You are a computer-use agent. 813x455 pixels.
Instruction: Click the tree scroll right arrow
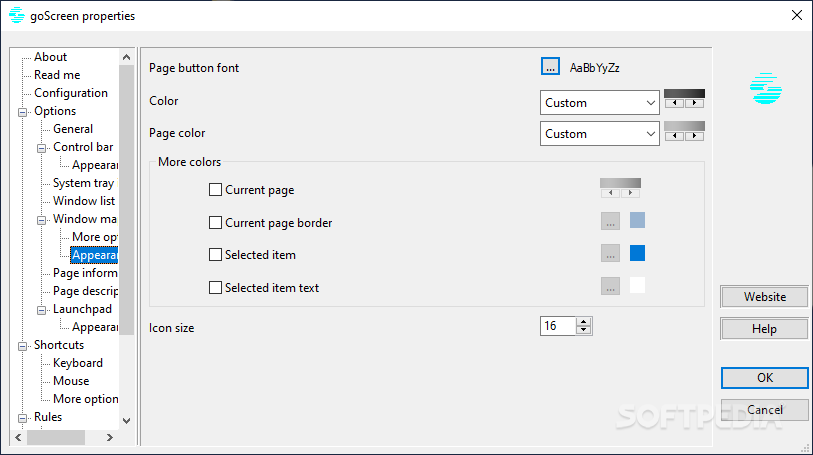109,437
